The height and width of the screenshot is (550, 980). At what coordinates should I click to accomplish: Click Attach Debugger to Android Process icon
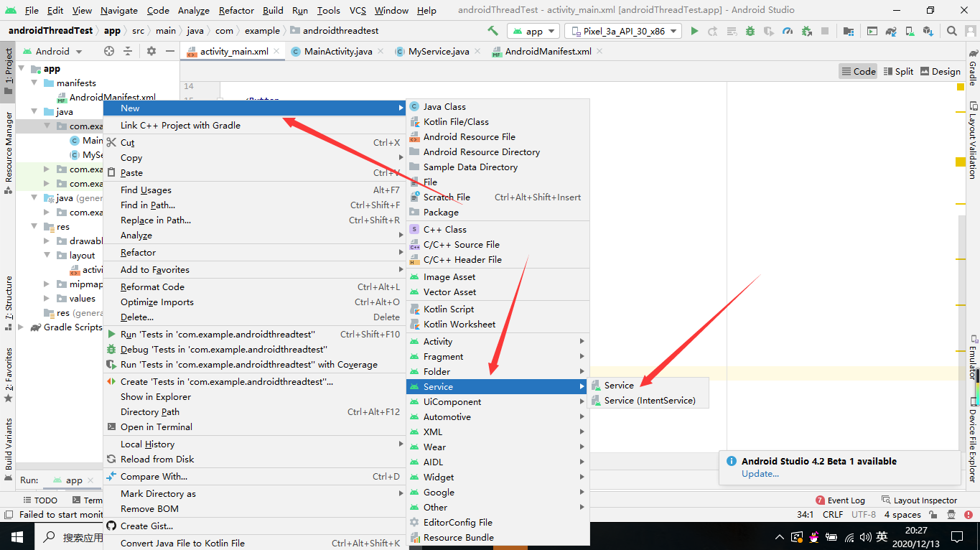(x=806, y=31)
